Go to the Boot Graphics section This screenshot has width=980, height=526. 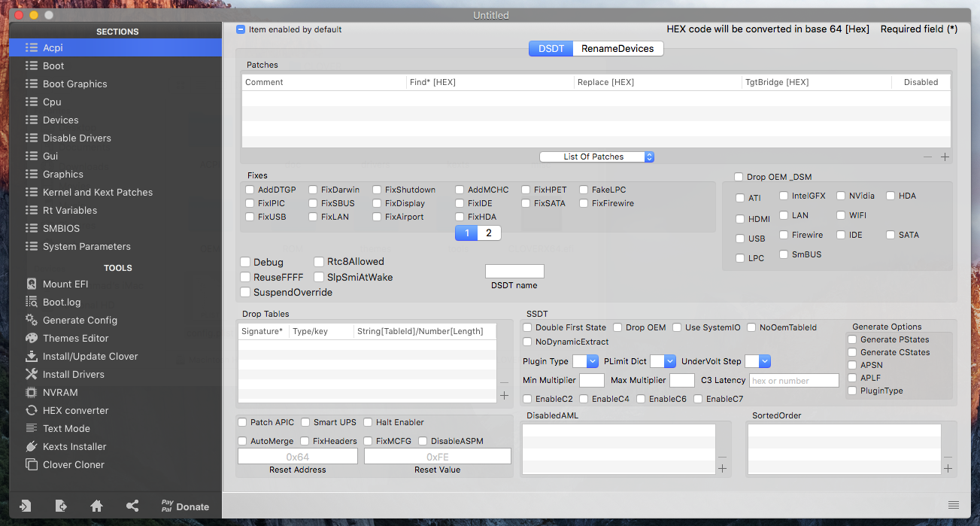117,84
